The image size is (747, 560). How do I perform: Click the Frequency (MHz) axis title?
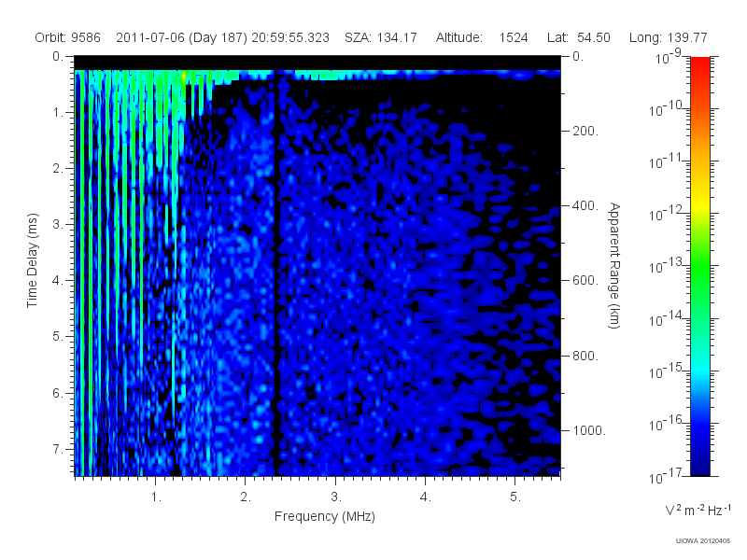[324, 517]
